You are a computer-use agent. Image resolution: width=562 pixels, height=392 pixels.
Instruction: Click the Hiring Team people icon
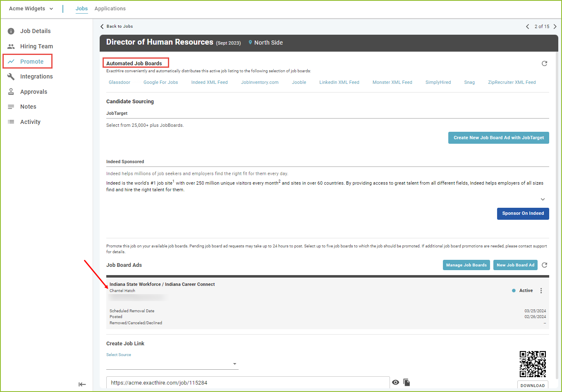[x=11, y=46]
